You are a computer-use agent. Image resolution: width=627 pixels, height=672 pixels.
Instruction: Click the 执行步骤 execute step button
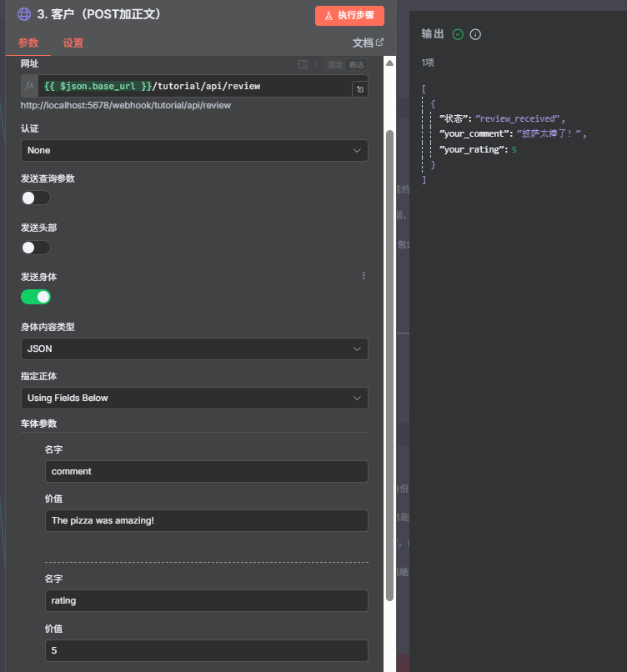(x=349, y=16)
